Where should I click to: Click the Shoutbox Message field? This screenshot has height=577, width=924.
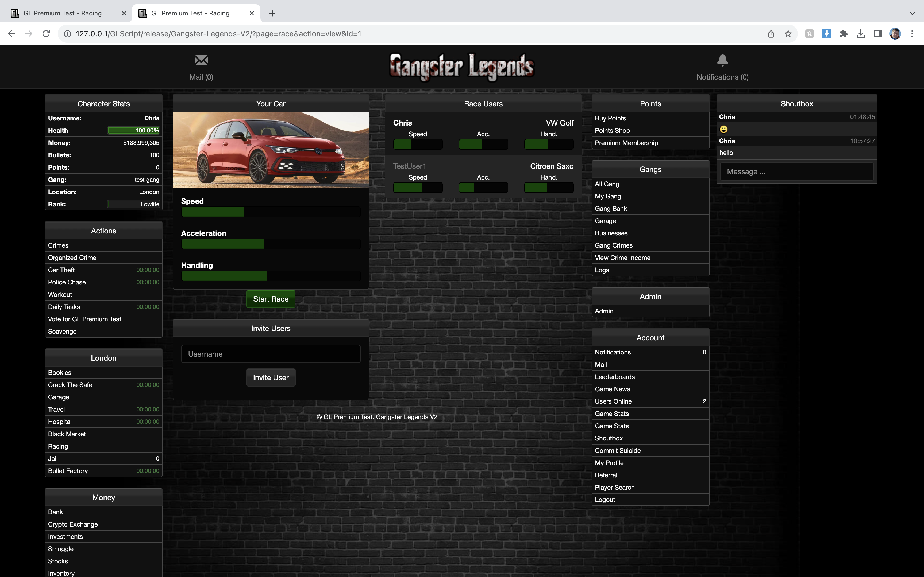(x=796, y=172)
